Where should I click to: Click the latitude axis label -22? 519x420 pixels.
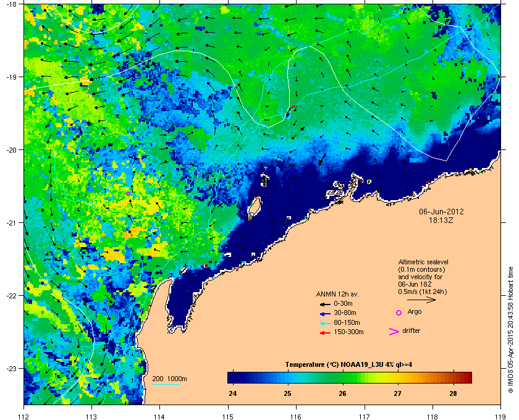coord(11,296)
